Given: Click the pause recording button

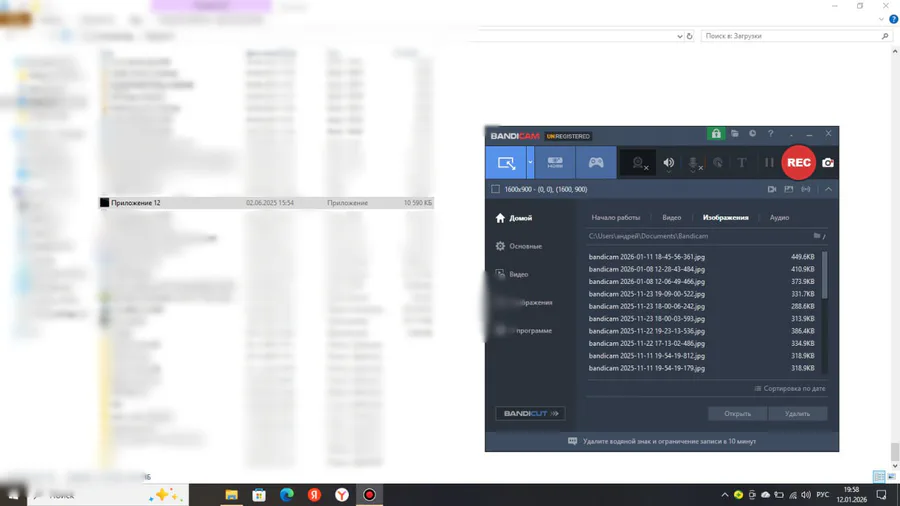Looking at the screenshot, I should (x=769, y=163).
